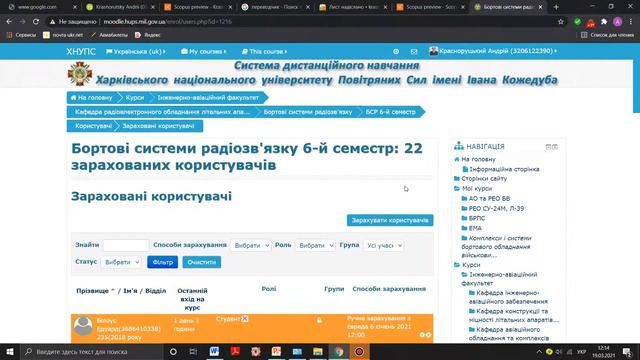Viewport: 640px width, 360px height.
Task: Click the red recorder icon in taskbar
Action: pyautogui.click(x=359, y=351)
